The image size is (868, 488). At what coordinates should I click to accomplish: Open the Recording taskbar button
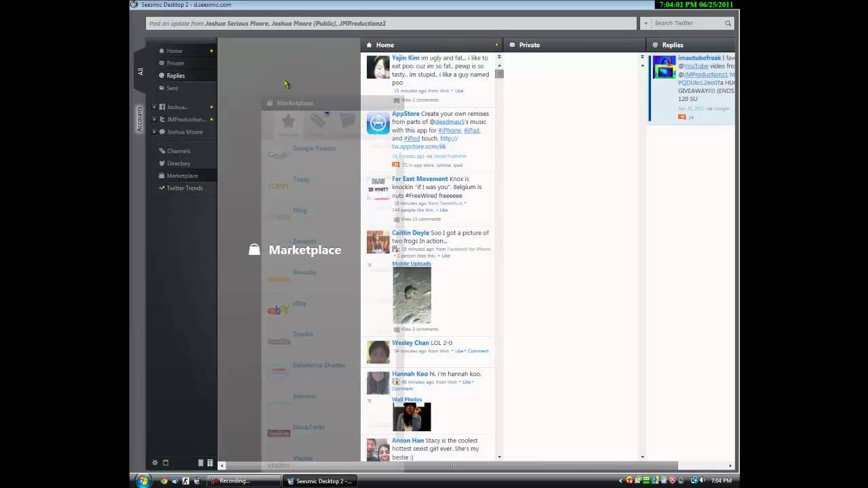[244, 481]
